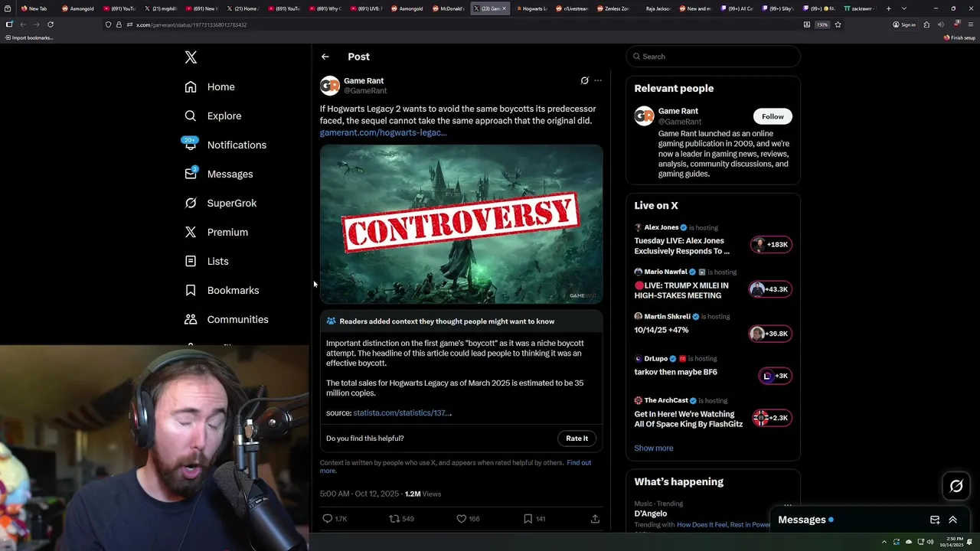Bookmark the post via 141 icon
980x551 pixels.
click(x=534, y=519)
